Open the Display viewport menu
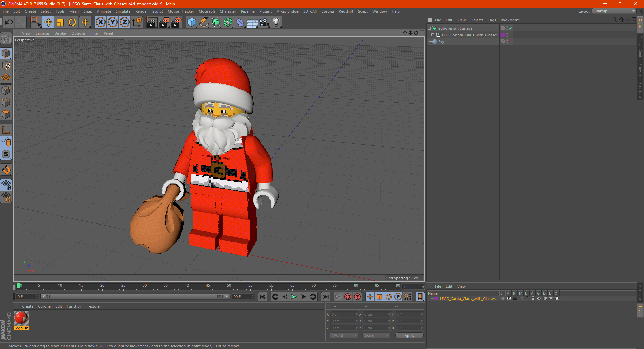 [x=60, y=33]
